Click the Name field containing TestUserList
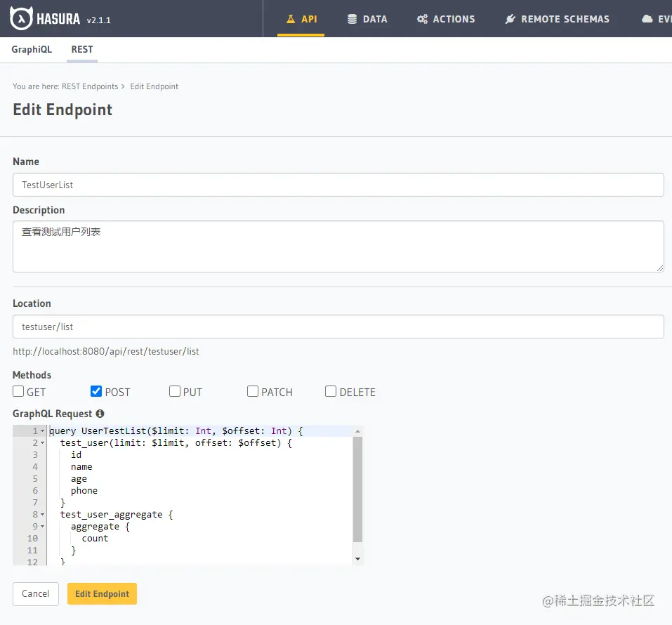 tap(338, 185)
